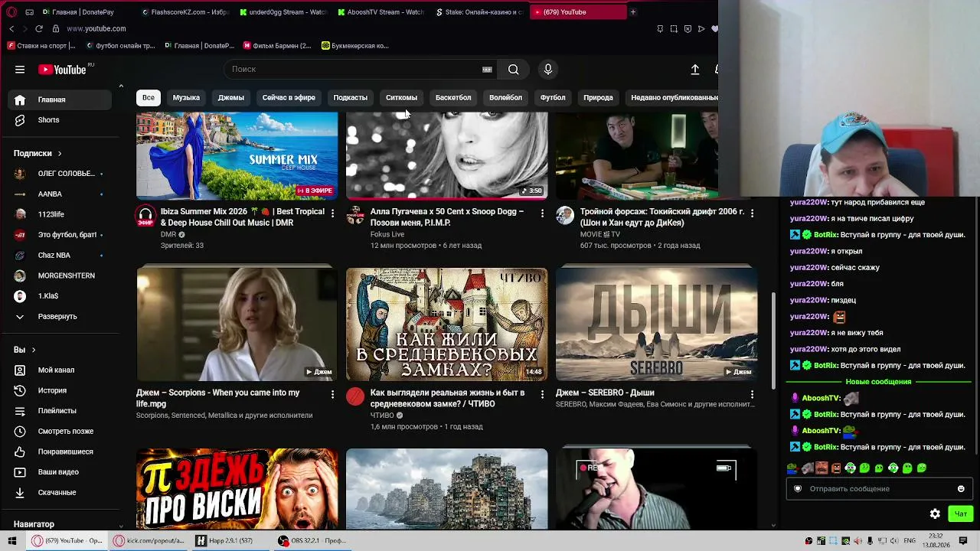980x551 pixels.
Task: Click the magnifier search button
Action: [x=513, y=70]
